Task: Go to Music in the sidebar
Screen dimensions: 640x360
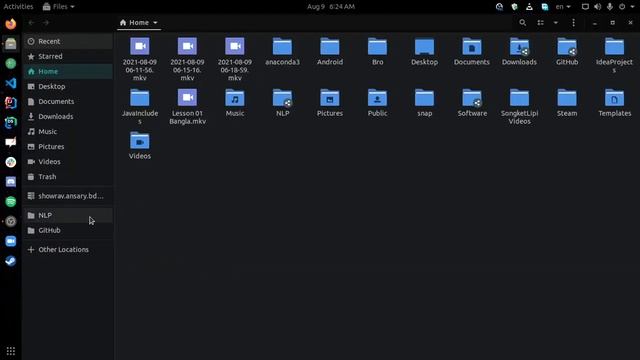Action: [x=68, y=132]
